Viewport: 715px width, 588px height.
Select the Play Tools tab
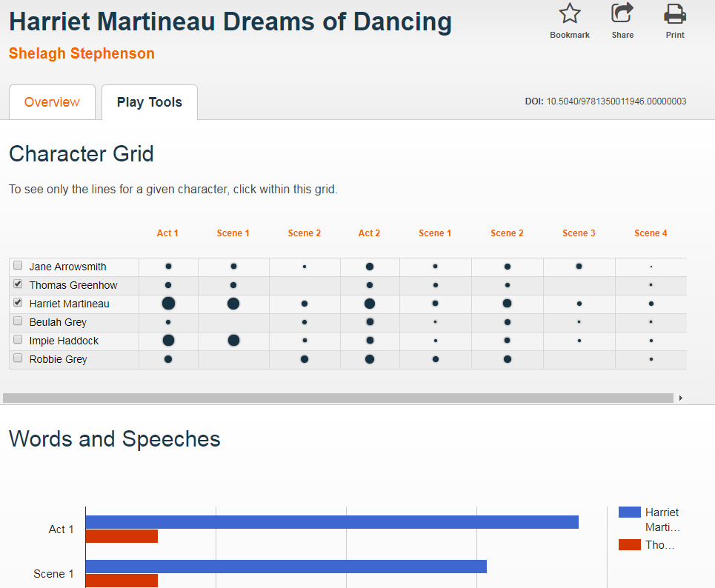[150, 102]
